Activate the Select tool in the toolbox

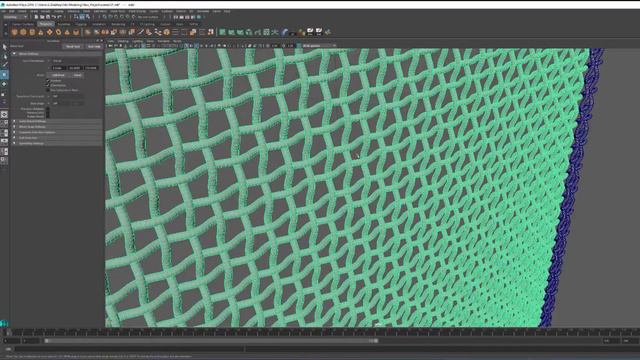pos(4,47)
